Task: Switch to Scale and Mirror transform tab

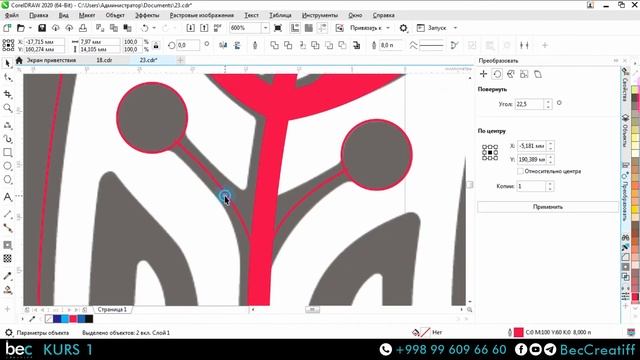Action: click(x=511, y=74)
